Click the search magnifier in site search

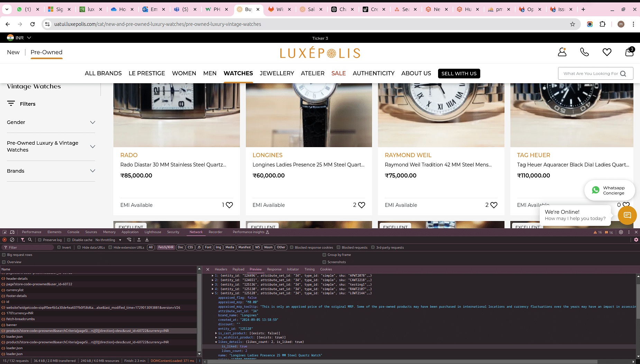[x=623, y=74]
